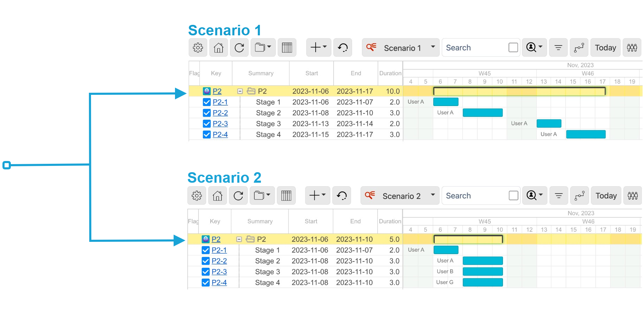Collapse P2 folder in Scenario 2 grid
The width and height of the screenshot is (644, 315).
click(239, 239)
